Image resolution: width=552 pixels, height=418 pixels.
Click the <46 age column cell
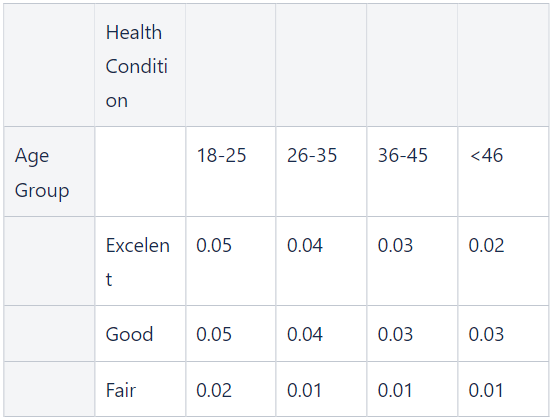point(503,171)
